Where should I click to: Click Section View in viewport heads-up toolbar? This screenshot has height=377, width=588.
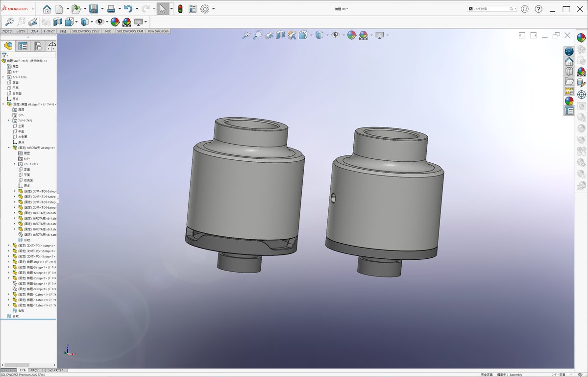280,35
